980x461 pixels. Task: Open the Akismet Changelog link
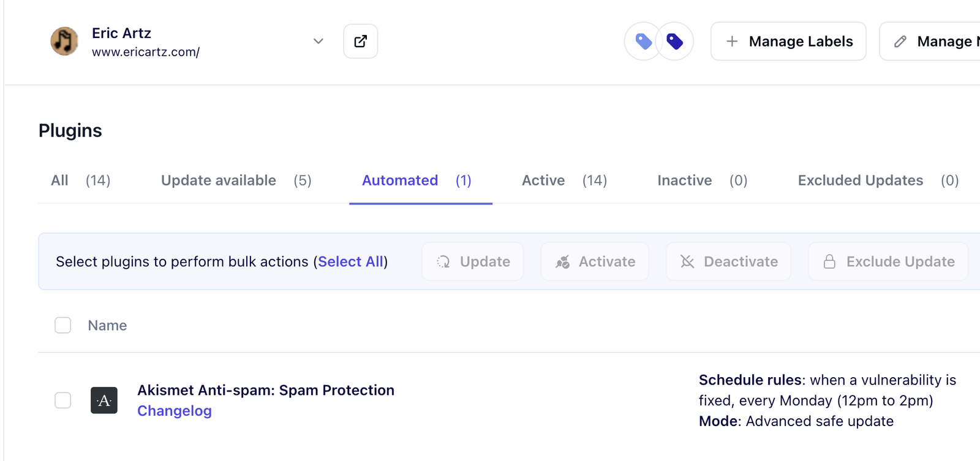point(175,411)
